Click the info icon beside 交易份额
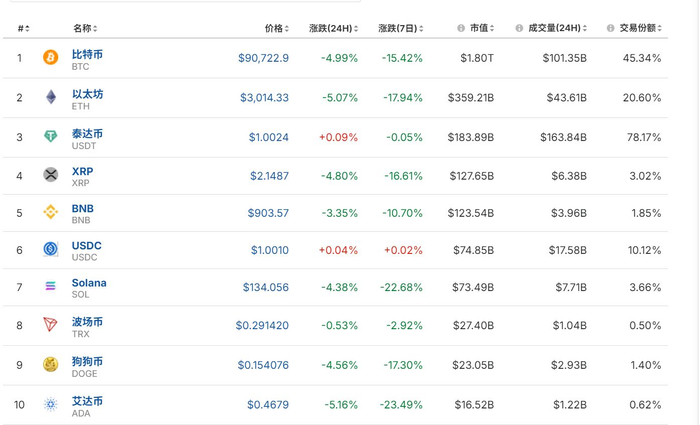The width and height of the screenshot is (700, 425). [x=610, y=28]
